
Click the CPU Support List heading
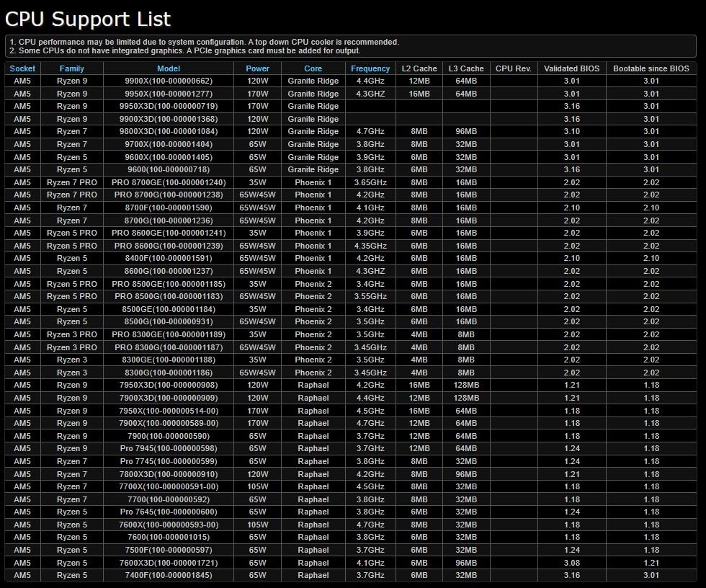pyautogui.click(x=88, y=19)
